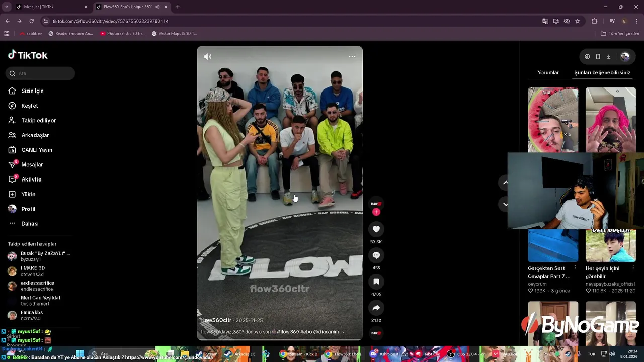Click the TikTok logo
This screenshot has width=644, height=362.
pyautogui.click(x=28, y=55)
